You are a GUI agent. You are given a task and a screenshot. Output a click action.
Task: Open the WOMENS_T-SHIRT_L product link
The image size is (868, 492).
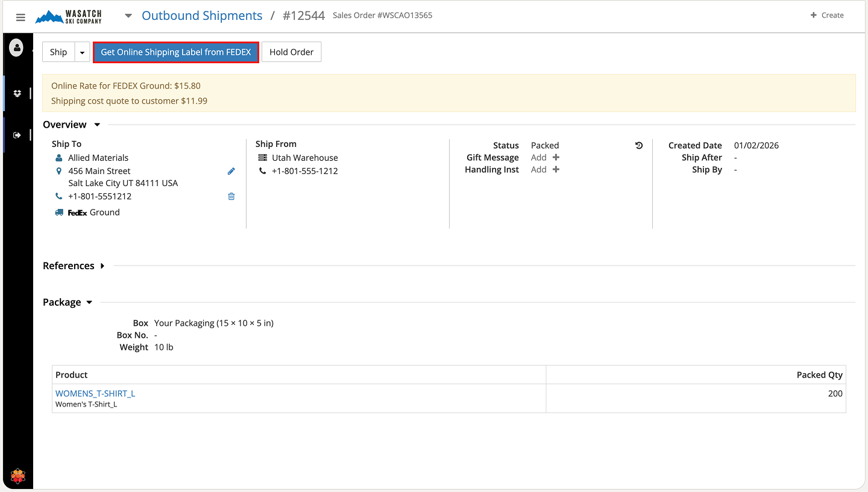pyautogui.click(x=95, y=394)
